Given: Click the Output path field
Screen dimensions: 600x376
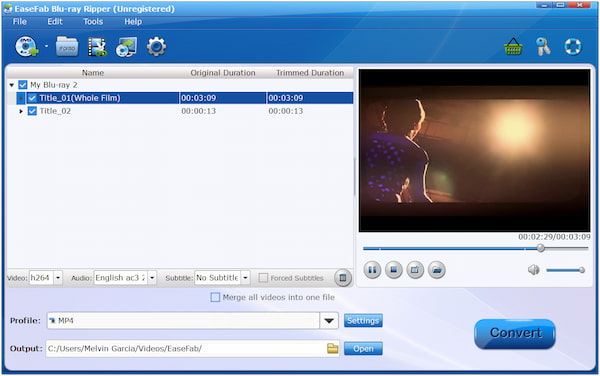Looking at the screenshot, I should pos(186,348).
